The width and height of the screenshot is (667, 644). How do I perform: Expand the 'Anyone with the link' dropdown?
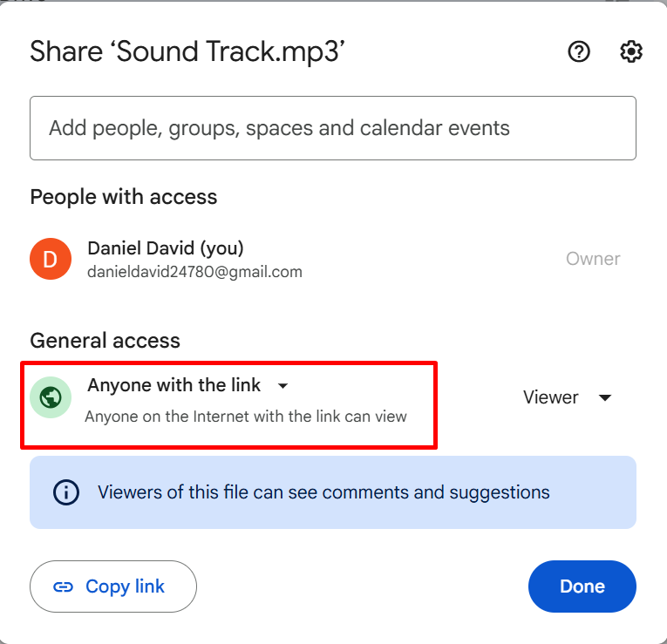point(188,385)
